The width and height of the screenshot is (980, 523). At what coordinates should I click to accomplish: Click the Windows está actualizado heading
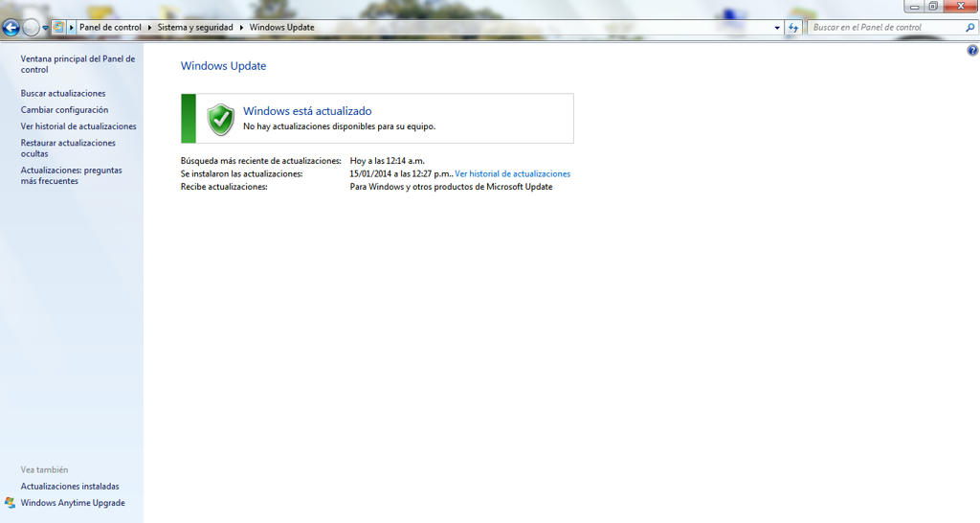click(307, 111)
